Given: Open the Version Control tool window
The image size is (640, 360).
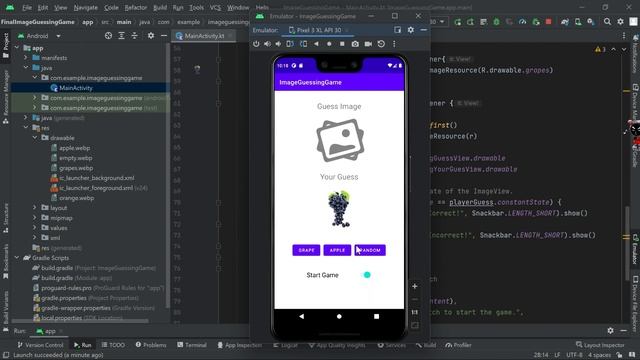Looking at the screenshot, I should (x=40, y=345).
